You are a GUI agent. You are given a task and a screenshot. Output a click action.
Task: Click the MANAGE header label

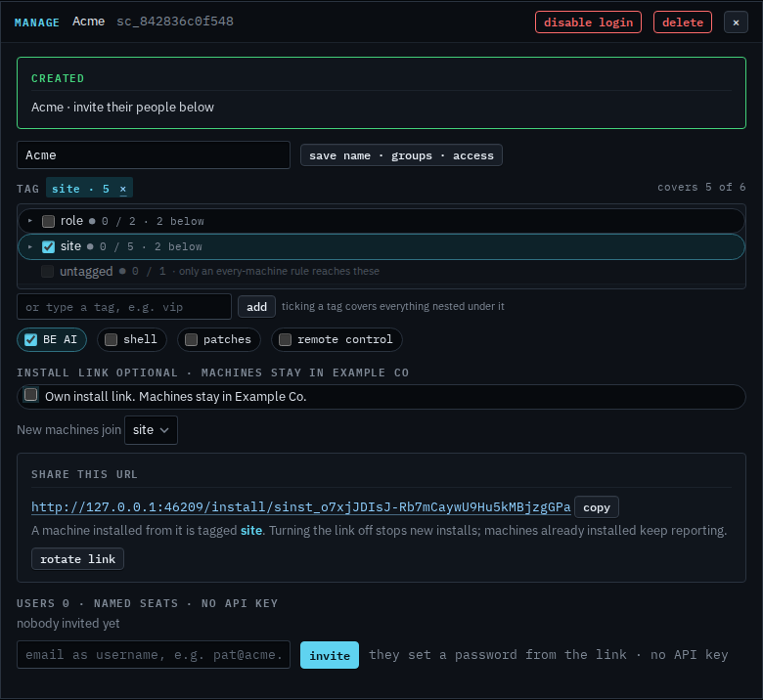coord(37,22)
